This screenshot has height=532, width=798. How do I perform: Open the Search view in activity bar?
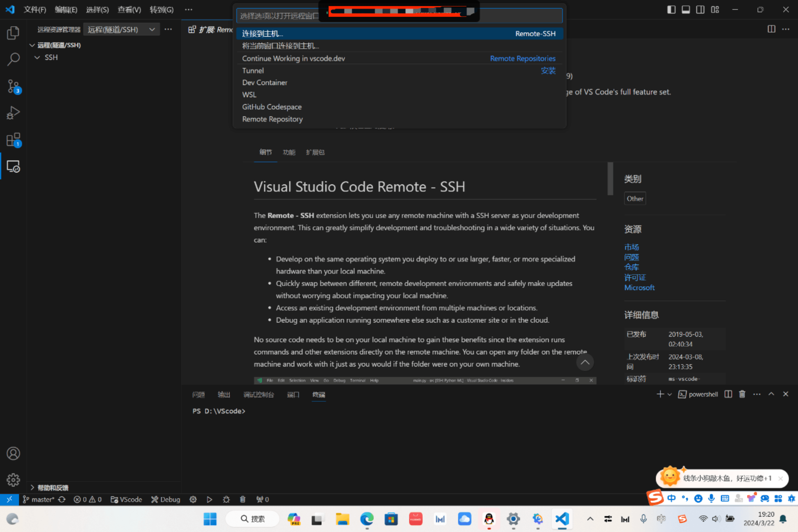13,59
